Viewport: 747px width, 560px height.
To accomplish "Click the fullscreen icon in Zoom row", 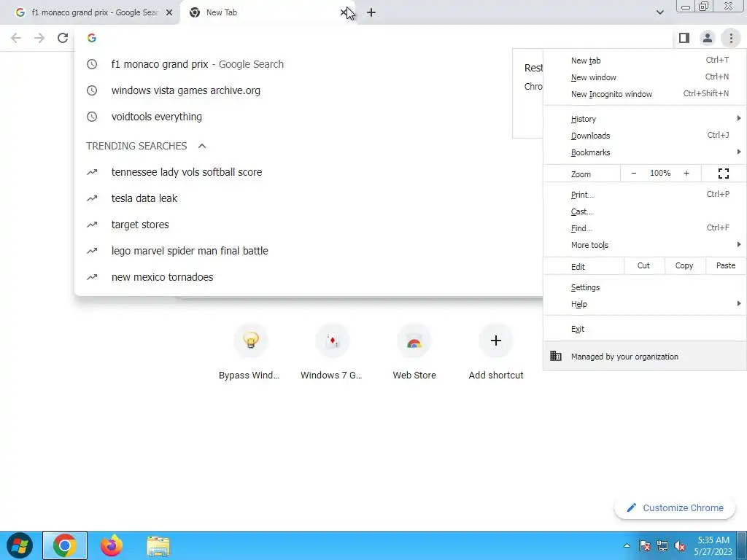I will point(723,174).
